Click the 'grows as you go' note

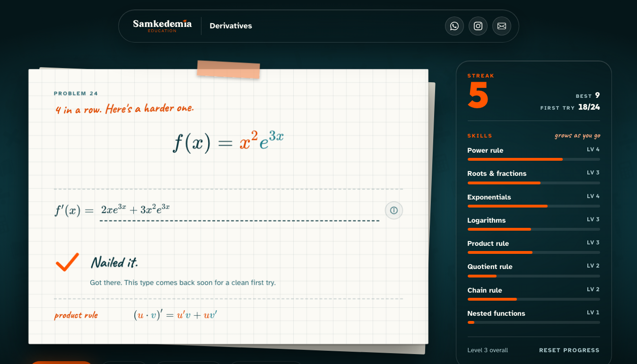(577, 136)
